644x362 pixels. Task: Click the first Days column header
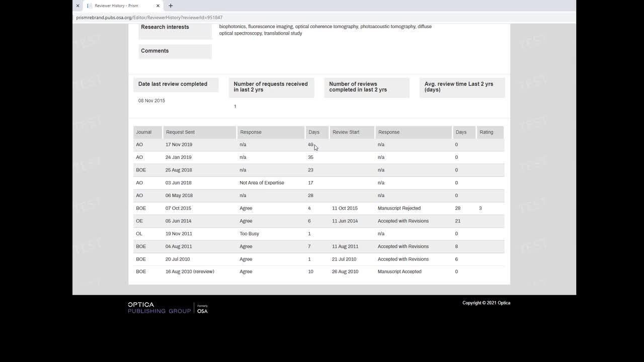pos(317,132)
